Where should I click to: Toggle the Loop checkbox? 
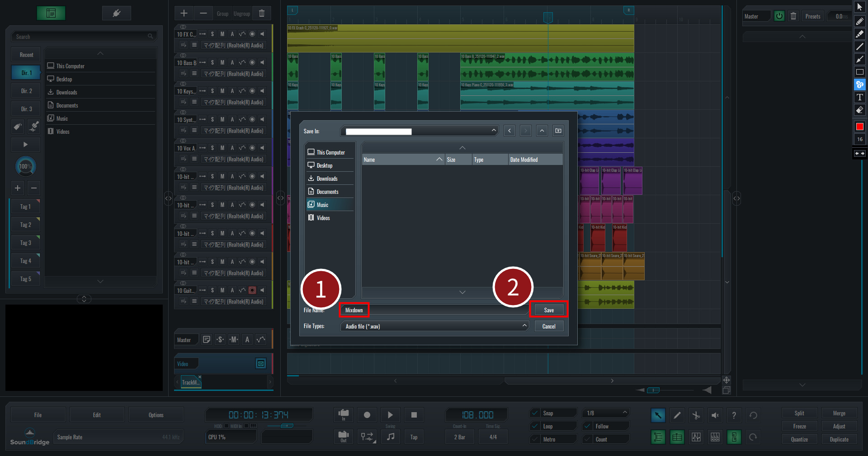535,426
